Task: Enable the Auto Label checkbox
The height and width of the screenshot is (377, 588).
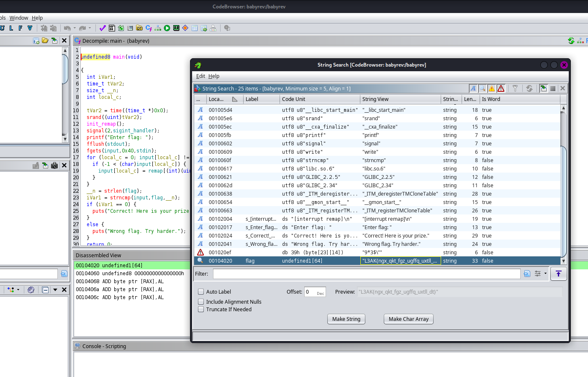Action: pyautogui.click(x=201, y=292)
